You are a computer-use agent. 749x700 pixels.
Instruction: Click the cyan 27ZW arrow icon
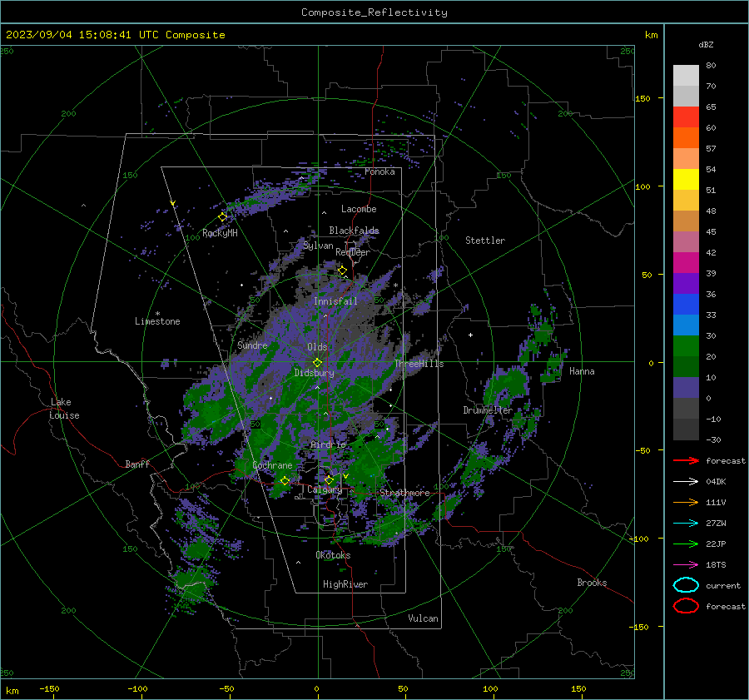(x=686, y=524)
